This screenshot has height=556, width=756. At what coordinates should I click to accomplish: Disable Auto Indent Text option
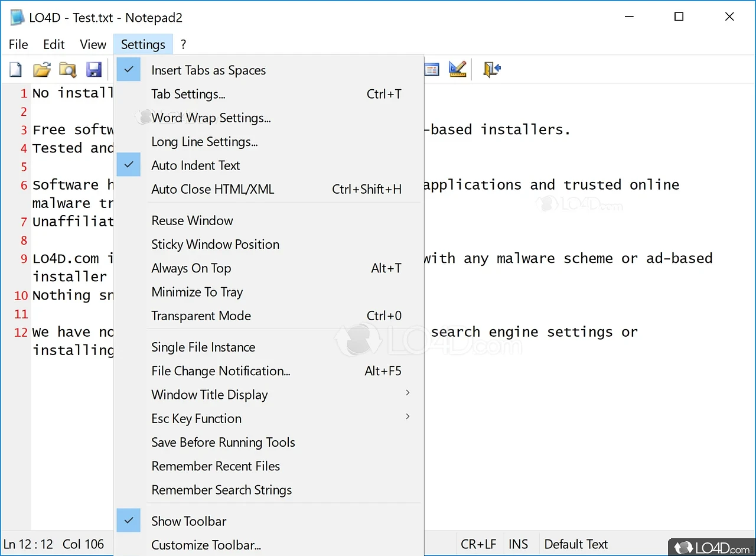point(269,165)
